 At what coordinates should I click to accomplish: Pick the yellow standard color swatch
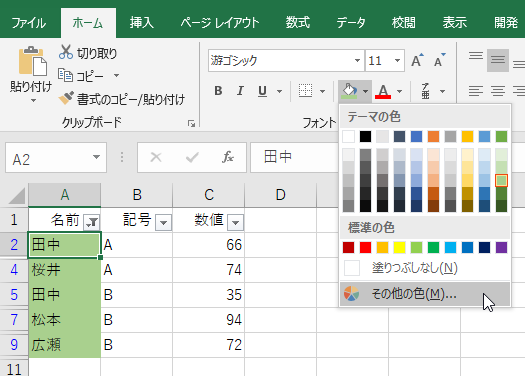(x=399, y=247)
